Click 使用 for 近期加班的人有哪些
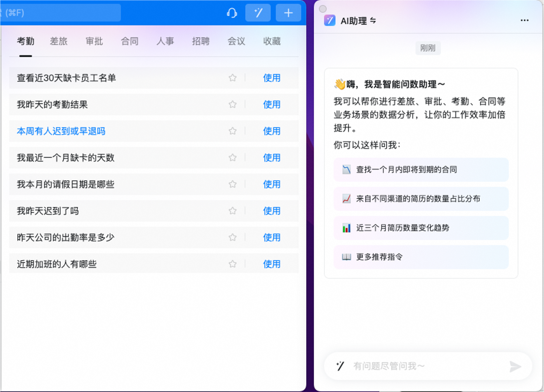 272,264
